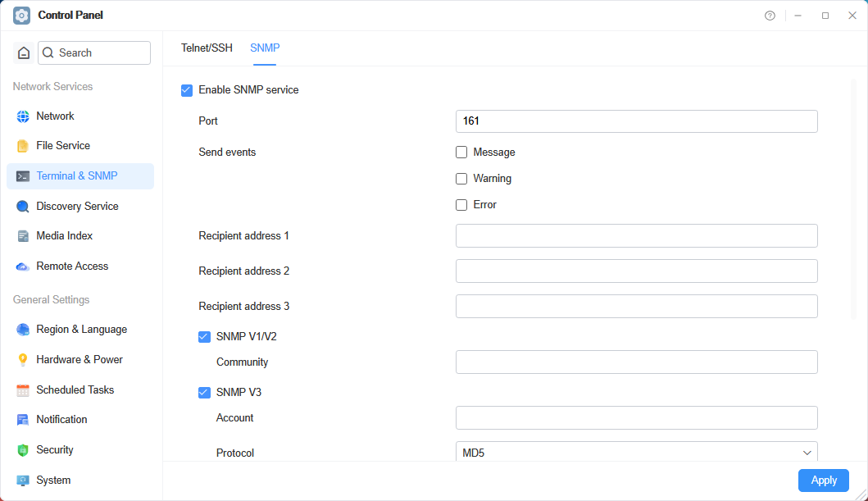
Task: Click the Recipient address 1 field
Action: 636,235
